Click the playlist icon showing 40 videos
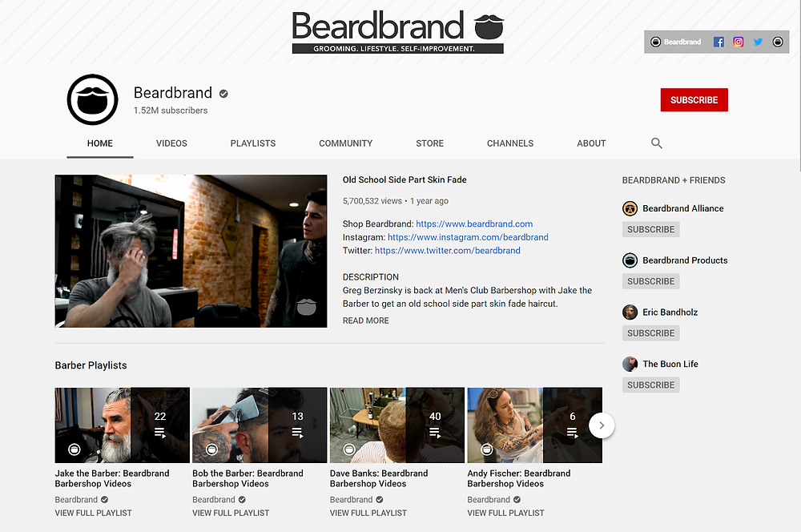Image resolution: width=801 pixels, height=532 pixels. click(x=435, y=433)
